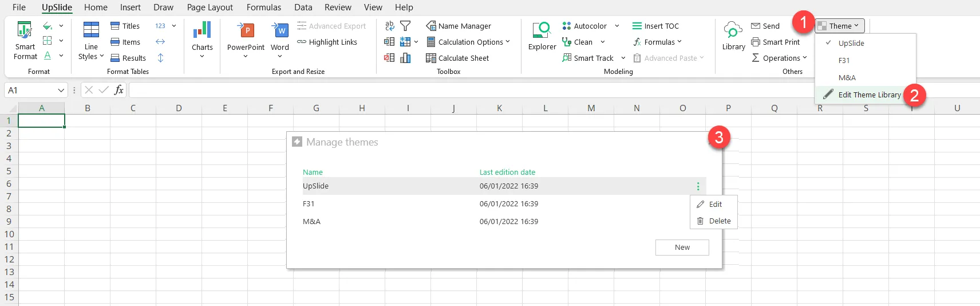Select the M&A row in Manage themes
Screen dimensions: 980x306
pyautogui.click(x=504, y=221)
